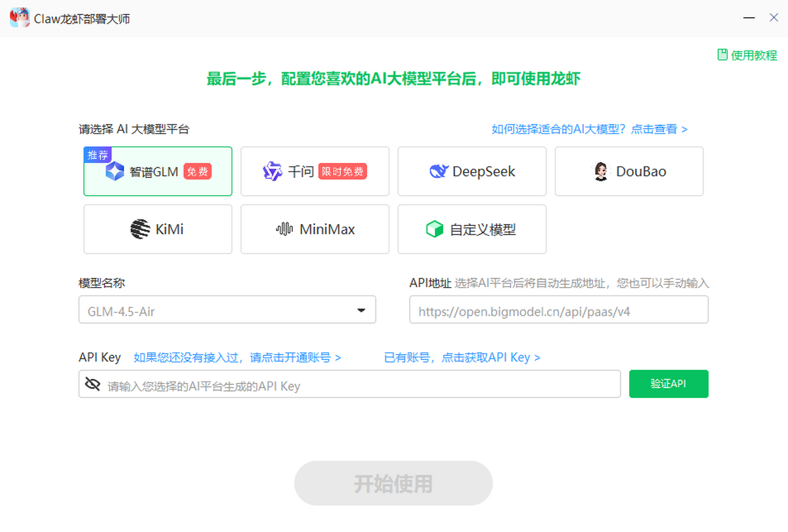The height and width of the screenshot is (532, 788).
Task: Select the MiniMax platform card
Action: click(x=315, y=229)
